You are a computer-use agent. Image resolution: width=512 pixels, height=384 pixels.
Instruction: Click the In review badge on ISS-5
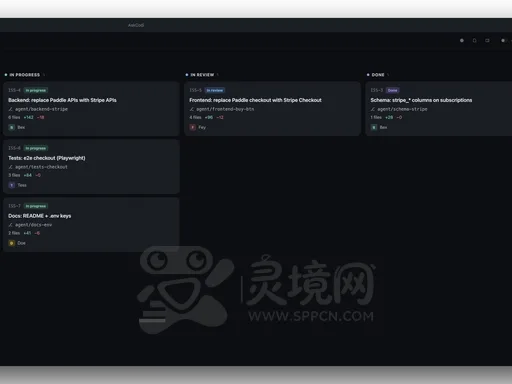click(215, 90)
